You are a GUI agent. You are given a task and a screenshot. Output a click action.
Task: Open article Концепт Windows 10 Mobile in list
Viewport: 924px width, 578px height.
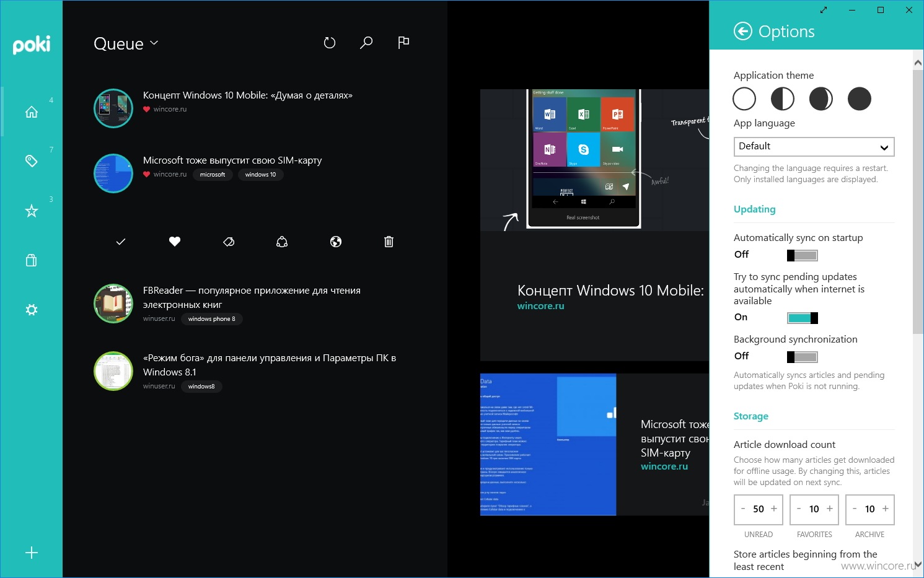[248, 95]
